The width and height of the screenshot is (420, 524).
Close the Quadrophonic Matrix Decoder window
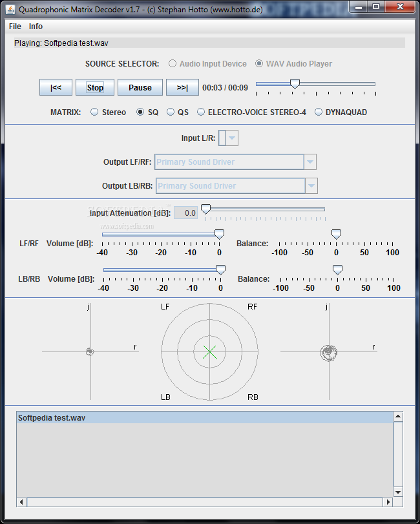coord(400,7)
